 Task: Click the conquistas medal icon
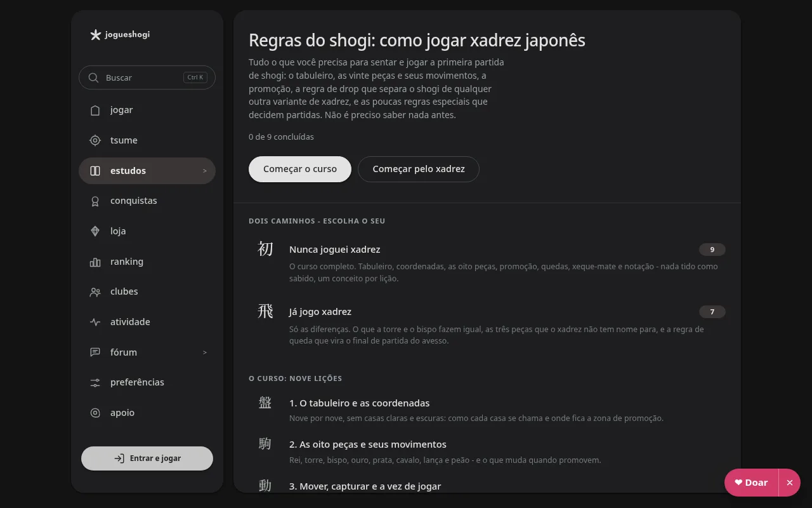pyautogui.click(x=95, y=201)
